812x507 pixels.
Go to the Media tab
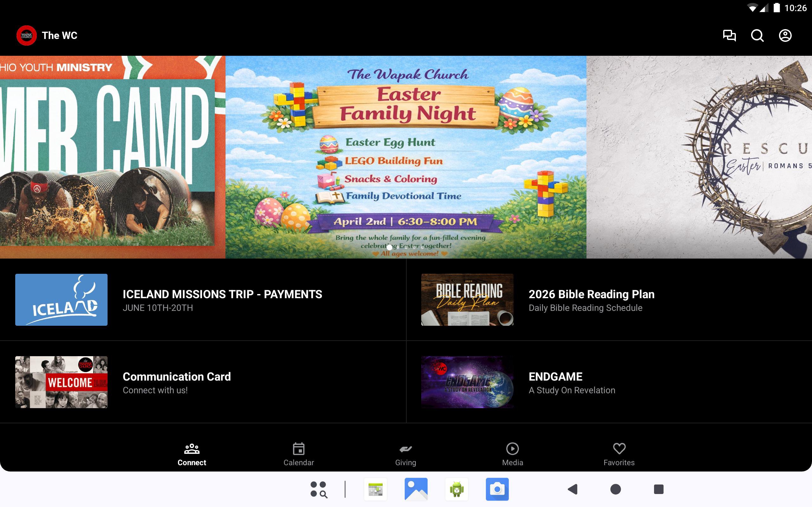click(512, 454)
